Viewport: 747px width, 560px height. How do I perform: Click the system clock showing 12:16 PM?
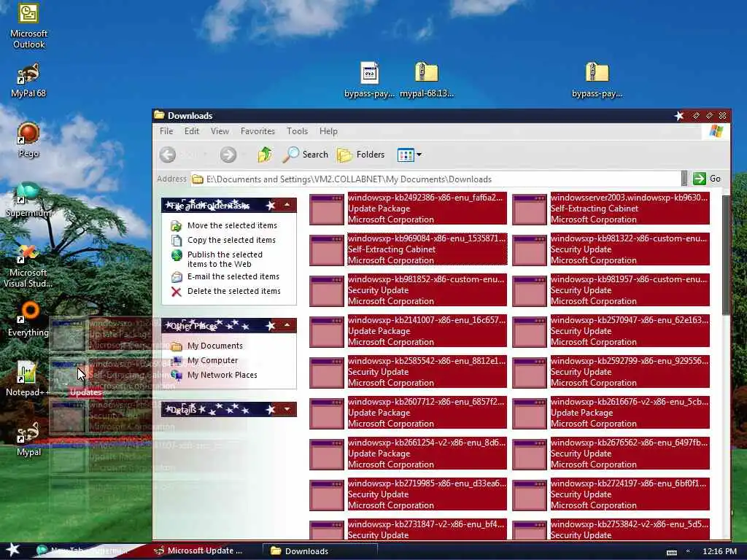pos(719,551)
